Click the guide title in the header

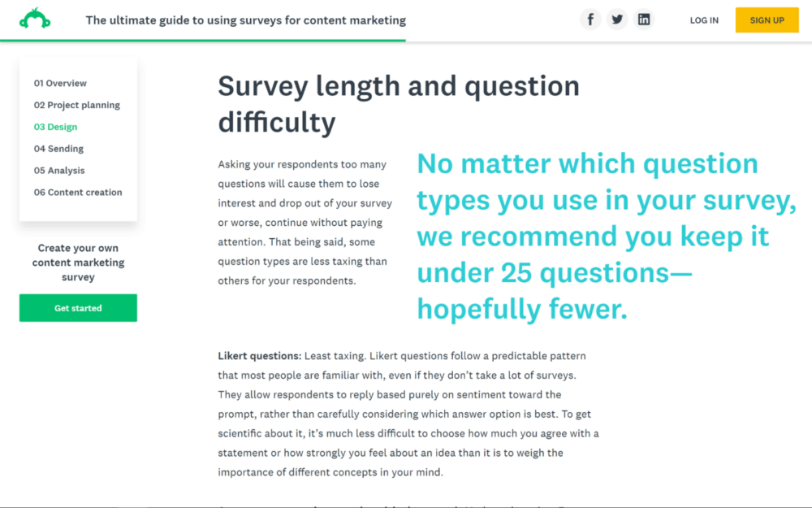point(245,20)
